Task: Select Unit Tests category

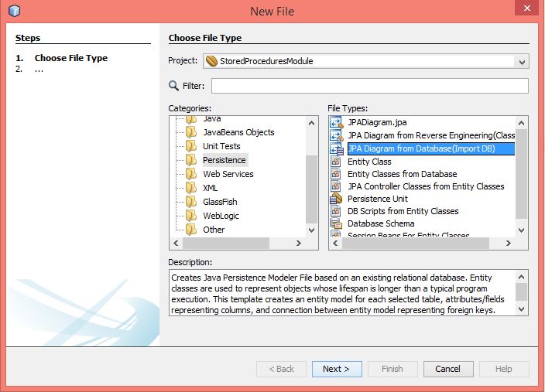Action: pos(221,146)
